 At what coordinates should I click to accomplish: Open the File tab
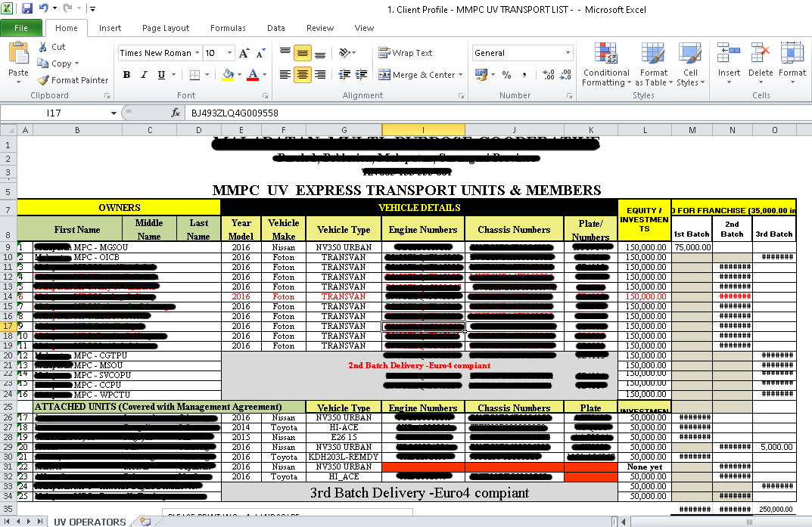(21, 28)
